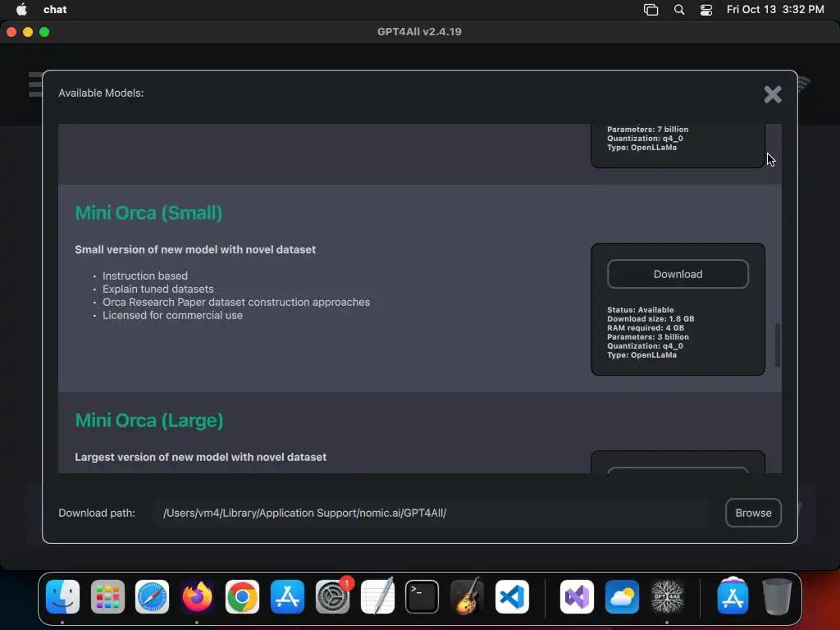
Task: Click the 'Parameters: 7 billion' text
Action: [x=648, y=129]
